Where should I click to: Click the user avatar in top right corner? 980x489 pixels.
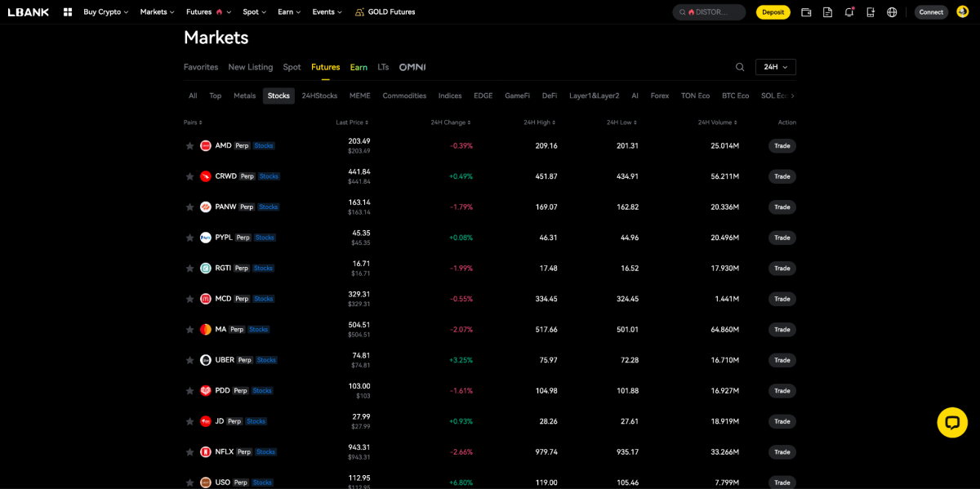962,11
